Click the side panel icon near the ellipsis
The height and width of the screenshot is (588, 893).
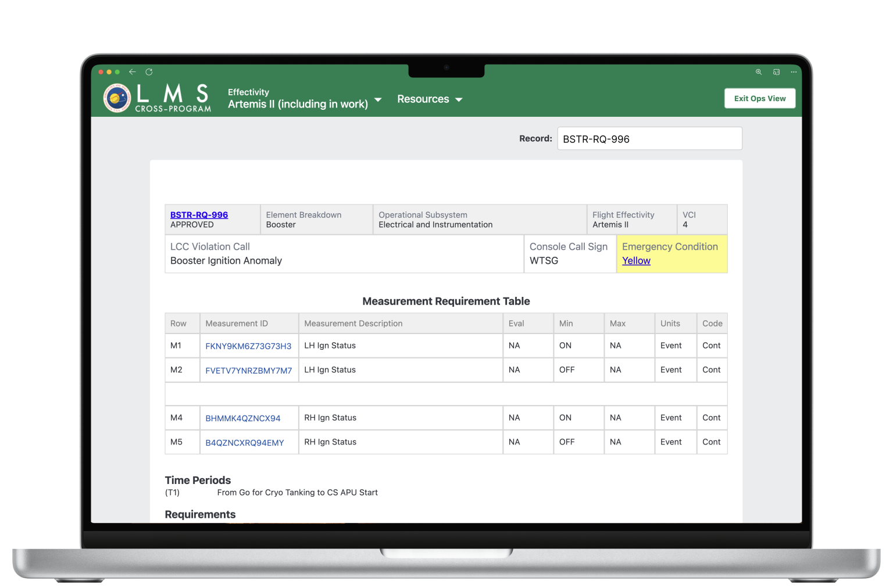click(x=776, y=72)
